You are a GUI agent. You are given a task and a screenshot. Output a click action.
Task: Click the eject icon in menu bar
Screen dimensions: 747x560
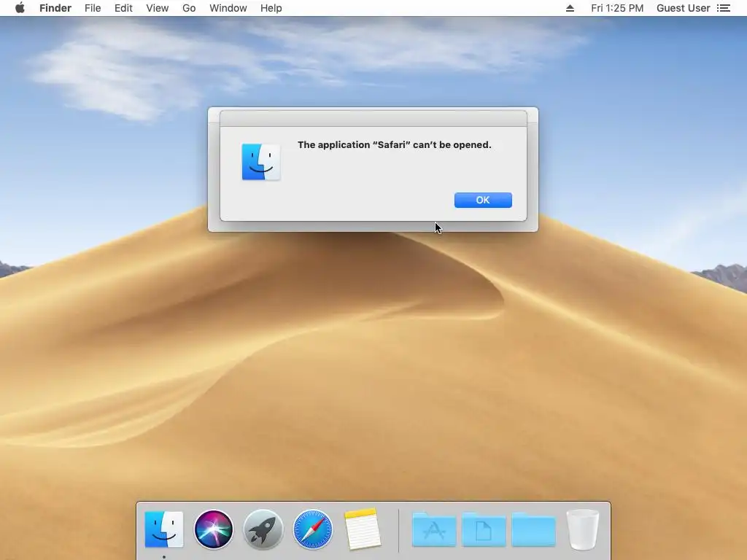[x=570, y=8]
